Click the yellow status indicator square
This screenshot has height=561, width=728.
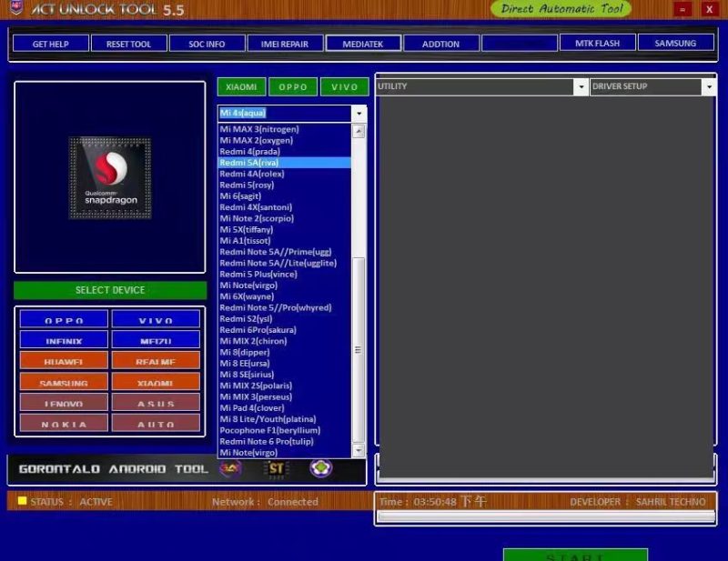22,501
